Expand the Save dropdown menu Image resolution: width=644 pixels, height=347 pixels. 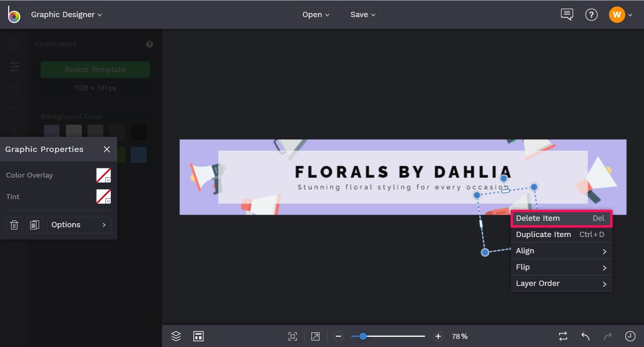tap(363, 15)
